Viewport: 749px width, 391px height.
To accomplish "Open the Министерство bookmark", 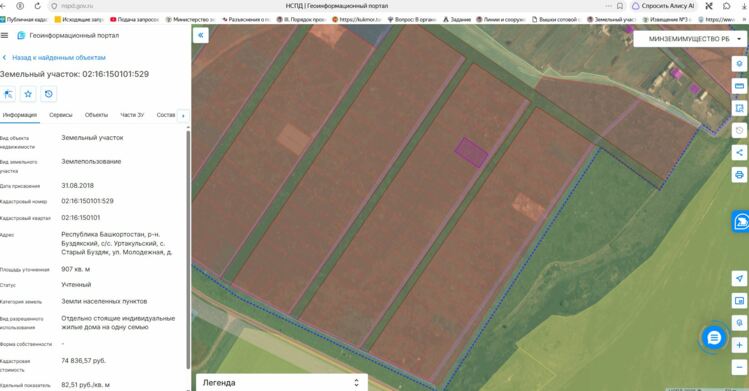I will coord(190,20).
